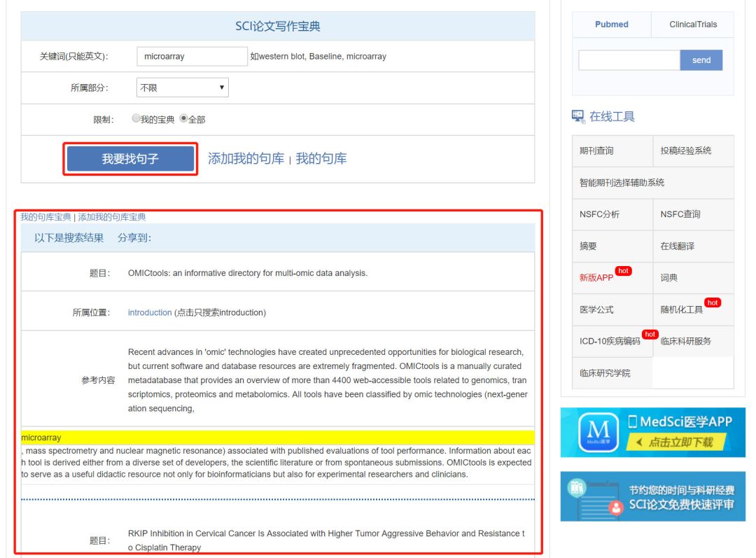Click the Pubmed search input field
Image resolution: width=756 pixels, height=558 pixels.
pos(629,60)
